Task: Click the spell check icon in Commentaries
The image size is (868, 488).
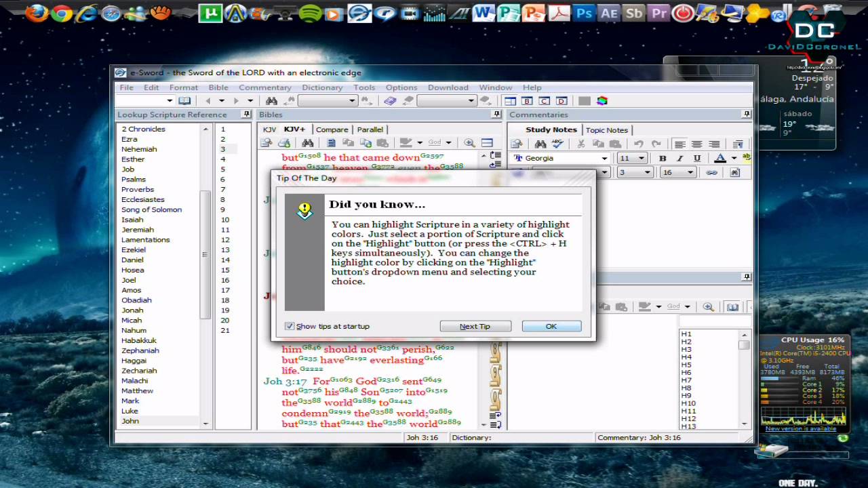Action: [557, 144]
